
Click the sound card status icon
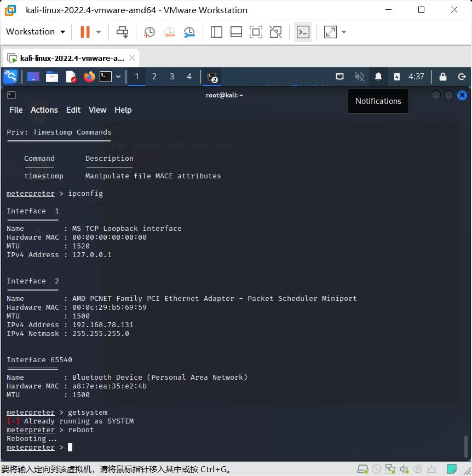(x=404, y=469)
